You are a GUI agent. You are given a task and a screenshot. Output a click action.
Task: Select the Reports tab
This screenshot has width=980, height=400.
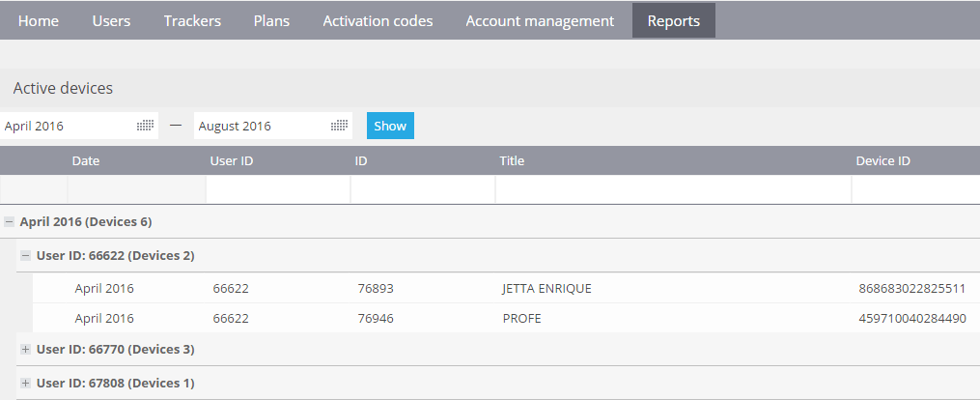coord(674,20)
